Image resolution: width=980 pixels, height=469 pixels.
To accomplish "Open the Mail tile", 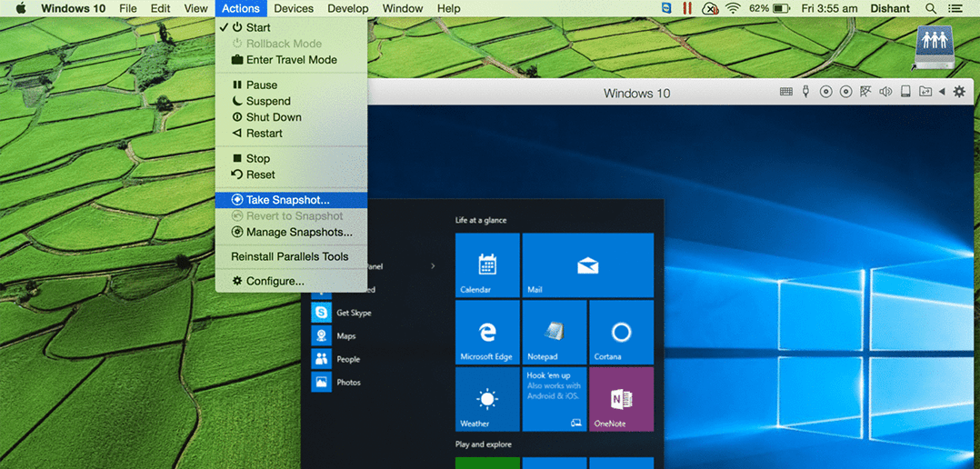I will pos(588,264).
